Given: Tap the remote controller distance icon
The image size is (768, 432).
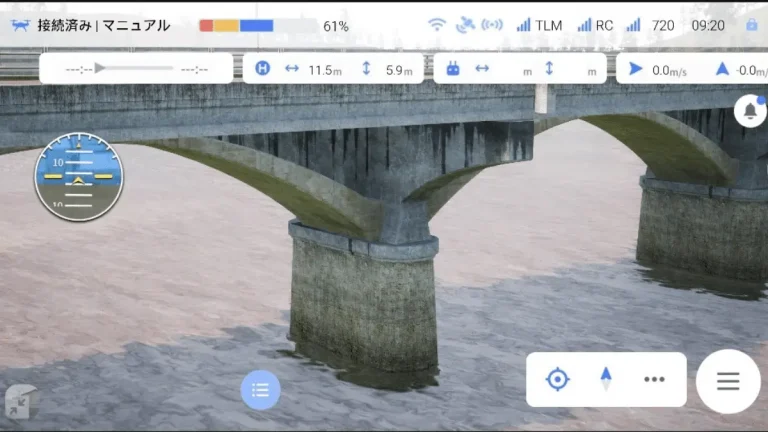Looking at the screenshot, I should click(452, 69).
